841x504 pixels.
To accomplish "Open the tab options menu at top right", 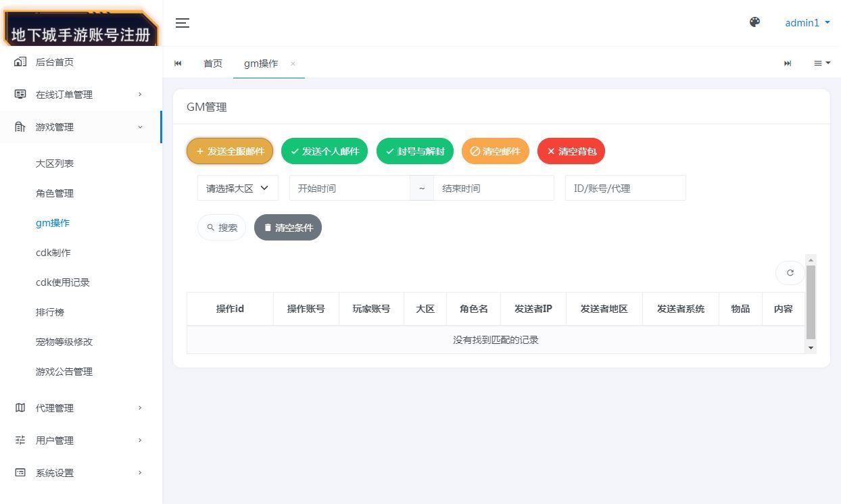I will point(821,63).
